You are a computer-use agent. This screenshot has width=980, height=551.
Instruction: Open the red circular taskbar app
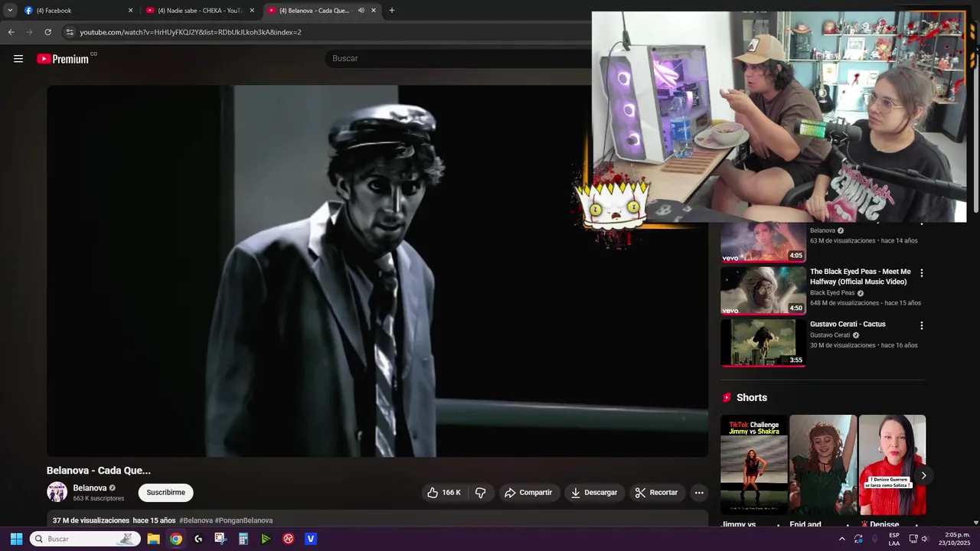pyautogui.click(x=289, y=539)
